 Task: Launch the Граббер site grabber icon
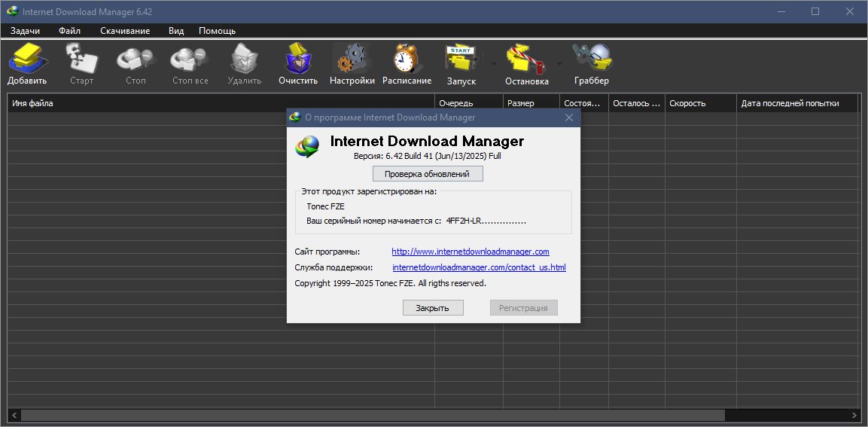(x=592, y=58)
